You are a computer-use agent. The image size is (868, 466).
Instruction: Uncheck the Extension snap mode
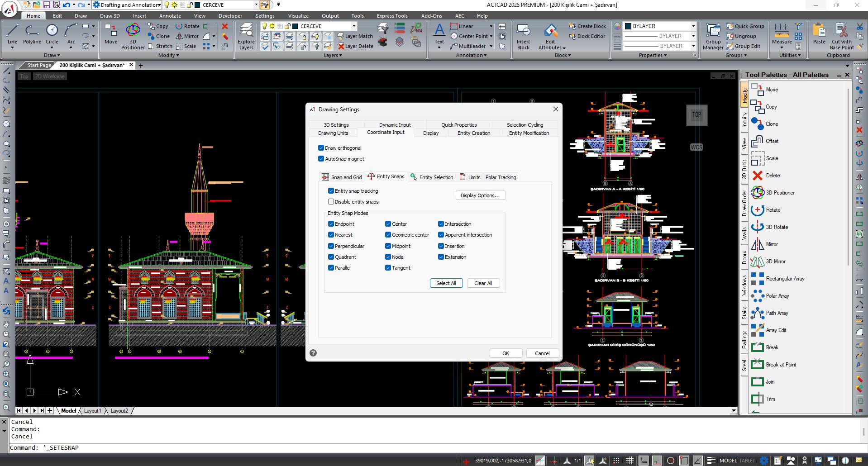pos(441,257)
